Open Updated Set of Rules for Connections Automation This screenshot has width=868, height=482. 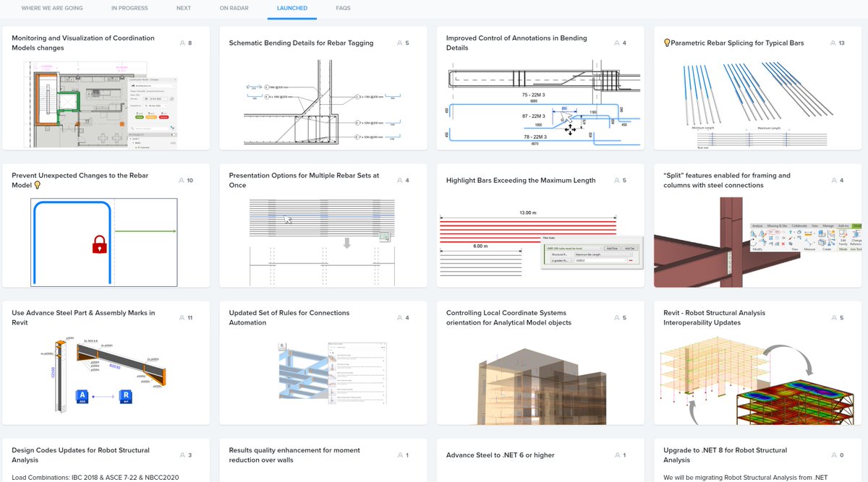click(x=289, y=317)
